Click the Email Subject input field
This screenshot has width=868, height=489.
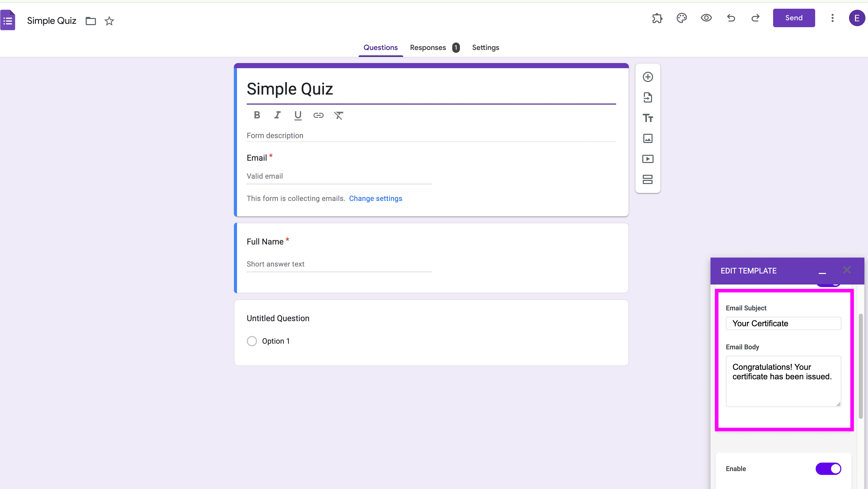pos(783,324)
